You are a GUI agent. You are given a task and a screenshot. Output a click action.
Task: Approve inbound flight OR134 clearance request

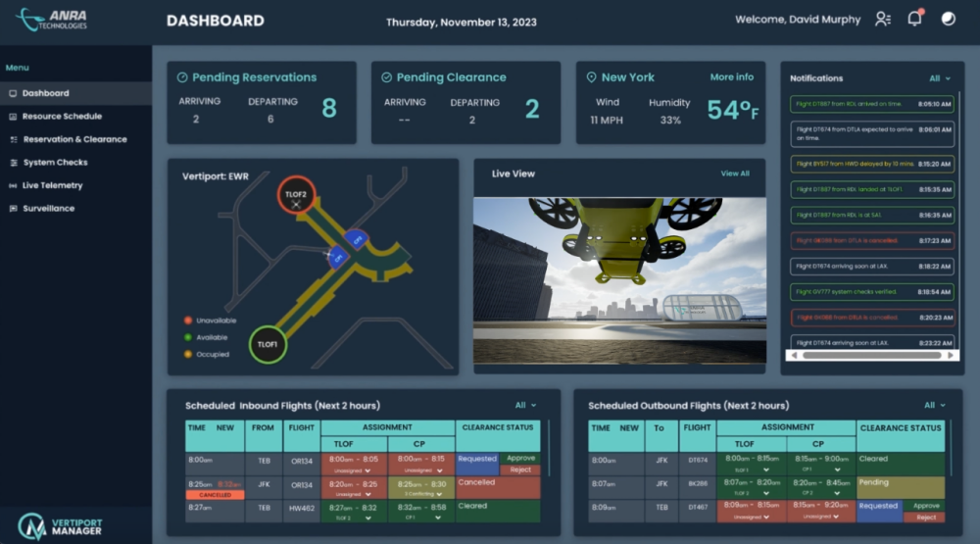coord(520,458)
